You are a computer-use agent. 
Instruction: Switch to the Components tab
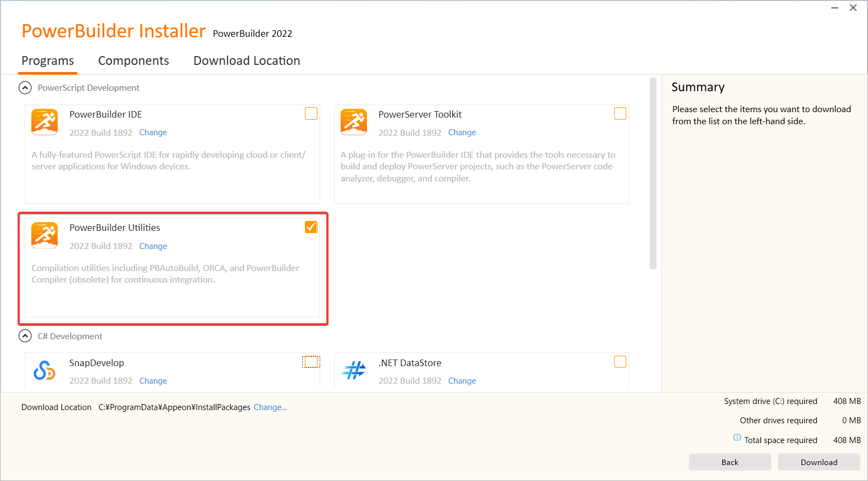point(133,61)
